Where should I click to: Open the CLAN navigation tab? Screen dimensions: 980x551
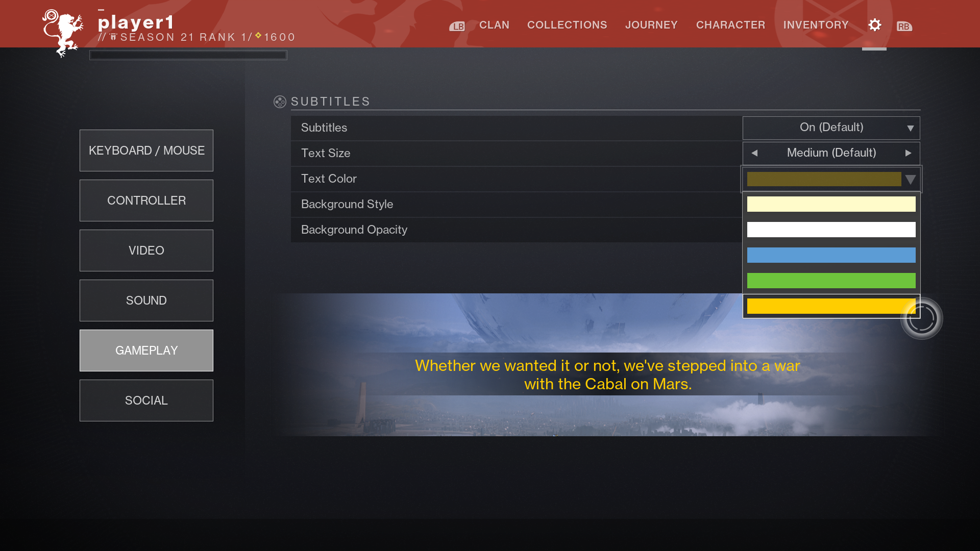[x=494, y=25]
